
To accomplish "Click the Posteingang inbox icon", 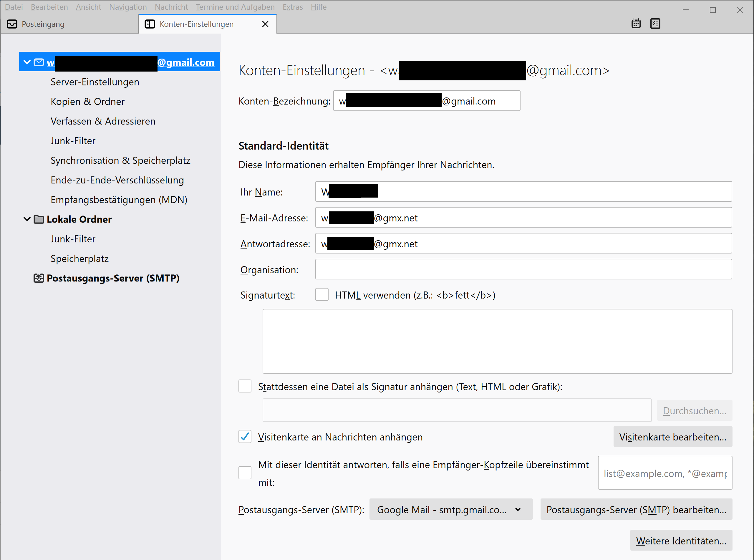I will pyautogui.click(x=12, y=24).
